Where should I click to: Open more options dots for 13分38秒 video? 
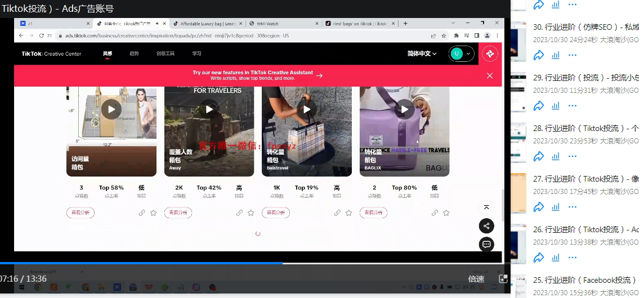click(573, 258)
